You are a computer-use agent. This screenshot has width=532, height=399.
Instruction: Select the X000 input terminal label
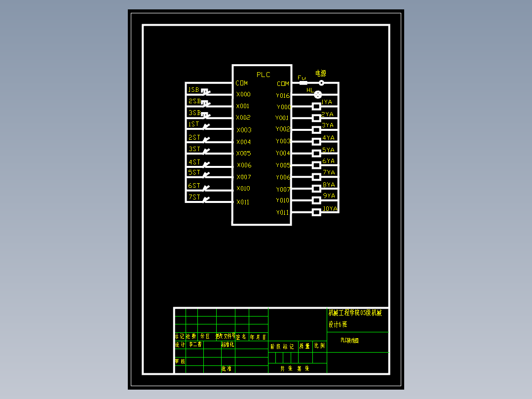243,94
